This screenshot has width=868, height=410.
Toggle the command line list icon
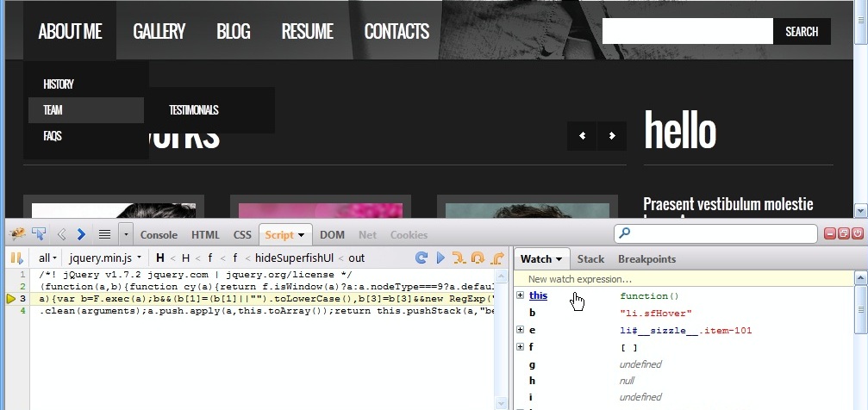[104, 233]
